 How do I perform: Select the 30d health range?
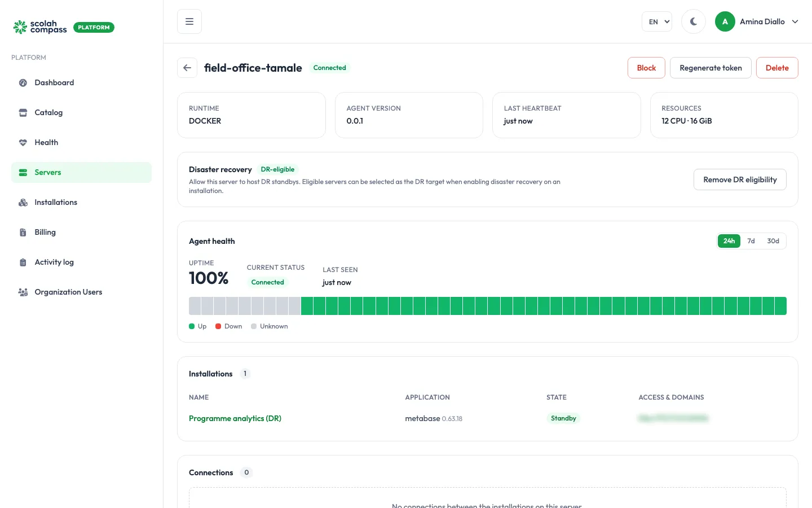(x=773, y=241)
